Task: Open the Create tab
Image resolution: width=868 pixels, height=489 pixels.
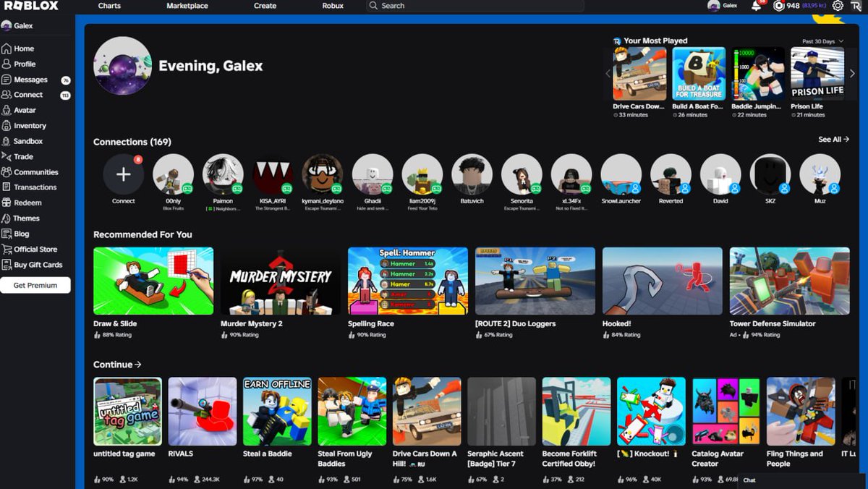Action: (265, 6)
